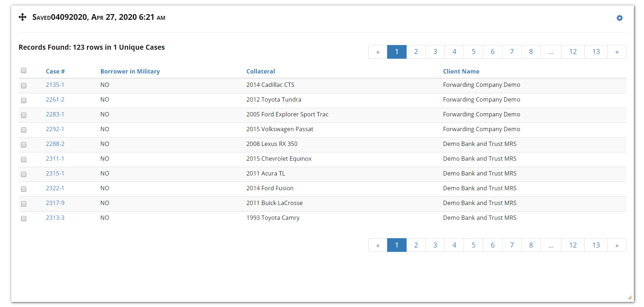Click next » arrow in top pagination
This screenshot has width=644, height=307.
click(617, 52)
